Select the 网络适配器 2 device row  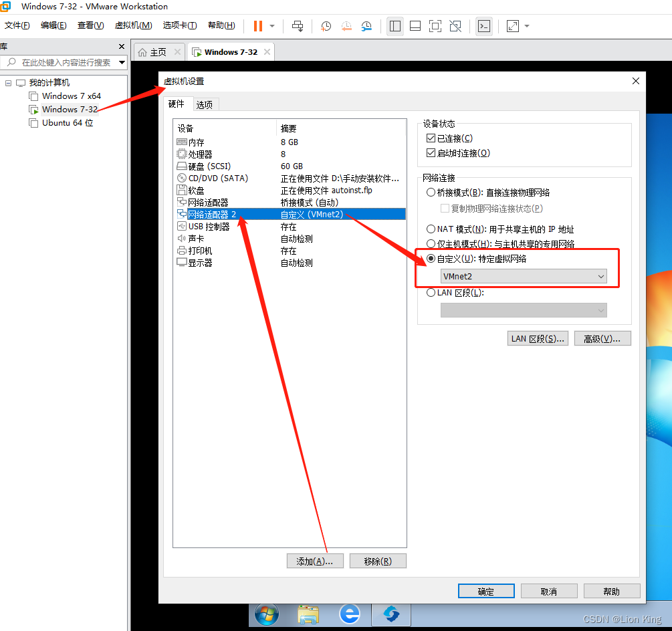click(290, 214)
